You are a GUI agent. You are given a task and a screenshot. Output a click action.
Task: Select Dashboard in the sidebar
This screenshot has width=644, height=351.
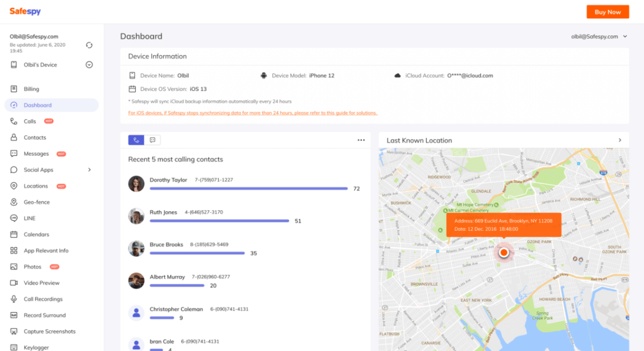[52, 105]
